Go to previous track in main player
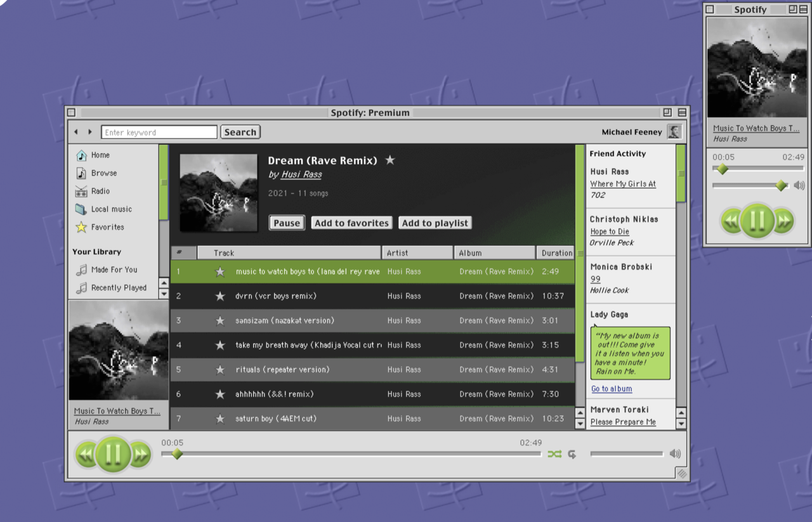The image size is (812, 522). (x=85, y=454)
